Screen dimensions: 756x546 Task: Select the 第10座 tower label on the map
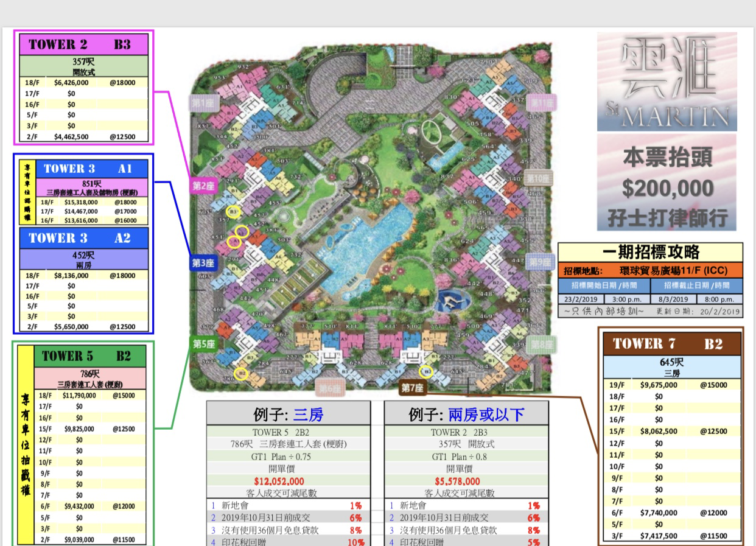[539, 178]
